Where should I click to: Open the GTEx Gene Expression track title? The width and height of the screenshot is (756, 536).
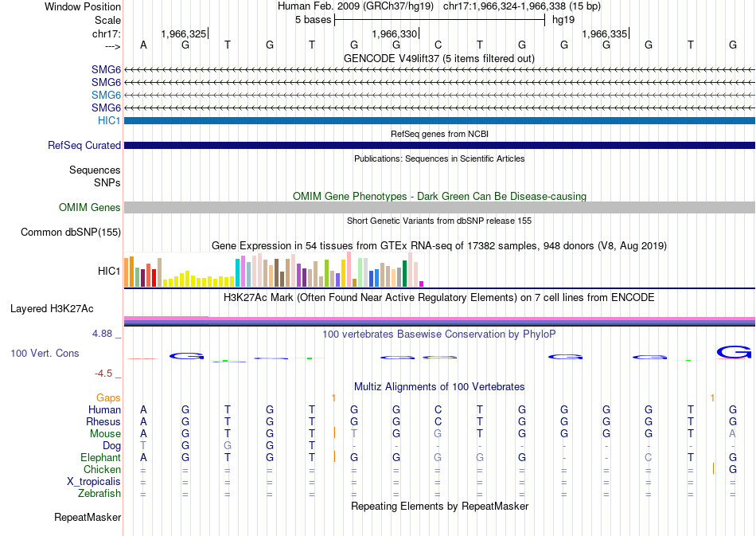tap(439, 245)
